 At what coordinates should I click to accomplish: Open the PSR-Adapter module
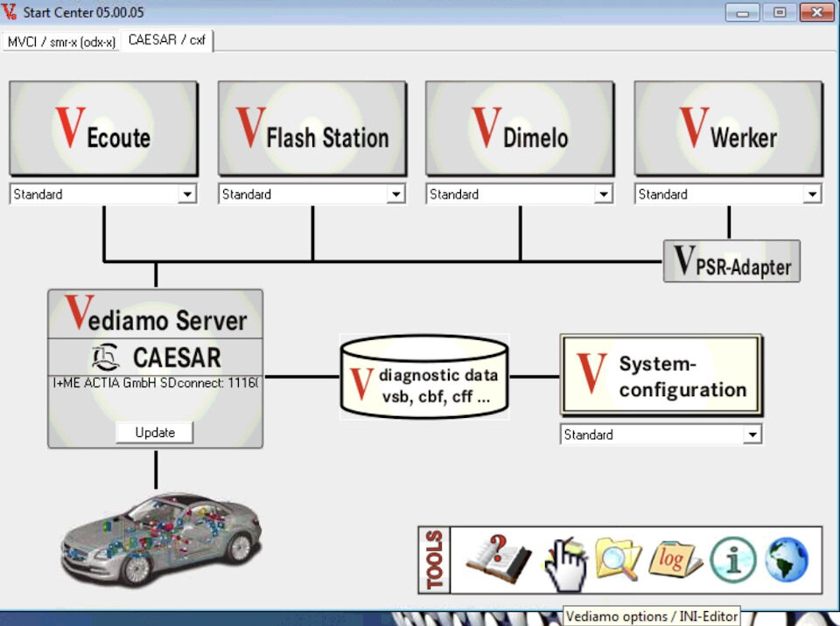coord(731,261)
